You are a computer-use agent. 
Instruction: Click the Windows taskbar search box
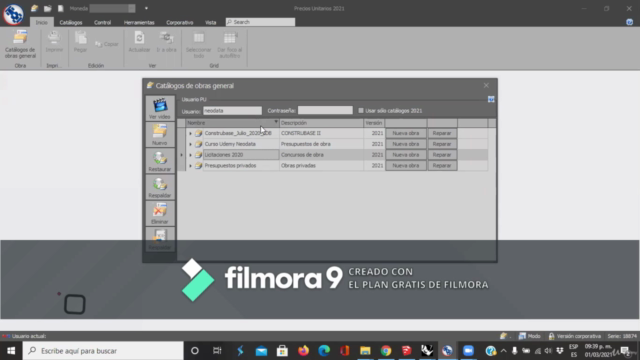[x=103, y=351]
